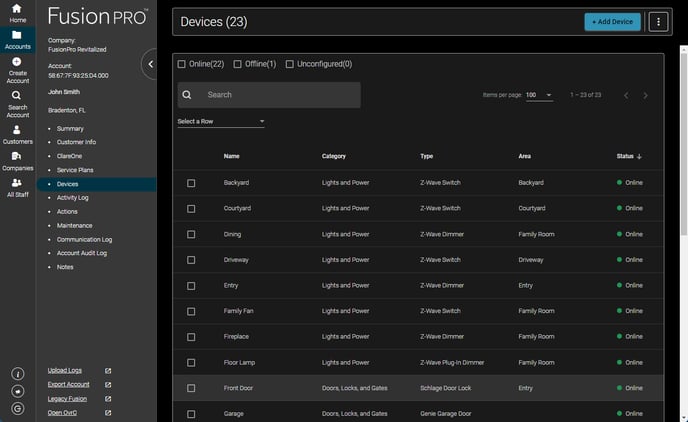Sort the table by the Name column header

click(232, 156)
